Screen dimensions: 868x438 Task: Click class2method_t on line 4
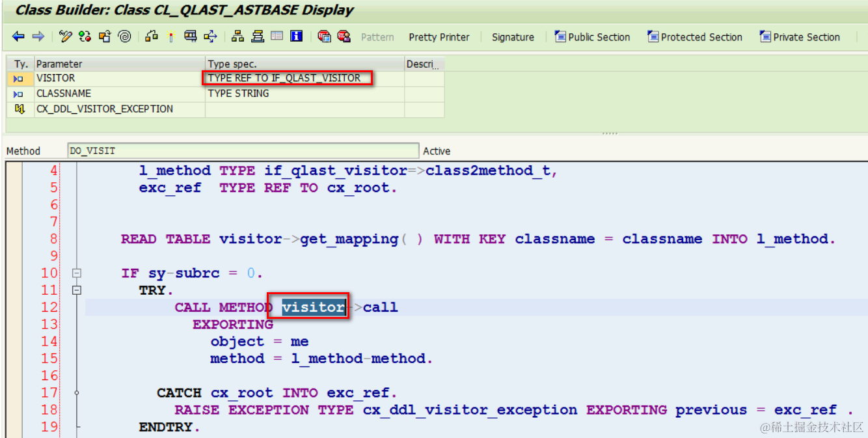pos(489,171)
